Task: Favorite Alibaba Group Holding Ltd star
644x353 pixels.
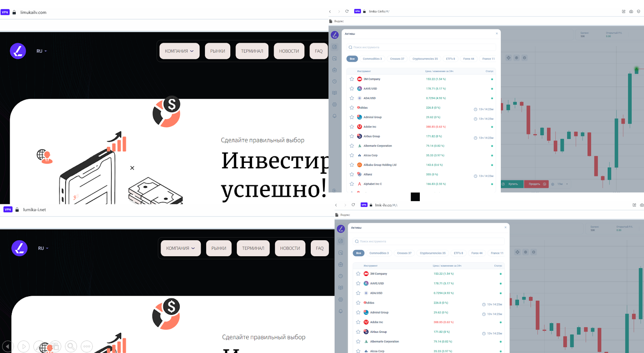Action: click(x=352, y=165)
